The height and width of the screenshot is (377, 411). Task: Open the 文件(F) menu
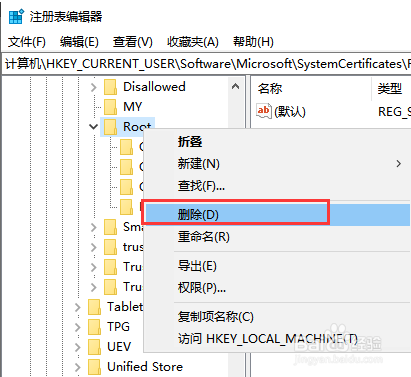point(27,42)
